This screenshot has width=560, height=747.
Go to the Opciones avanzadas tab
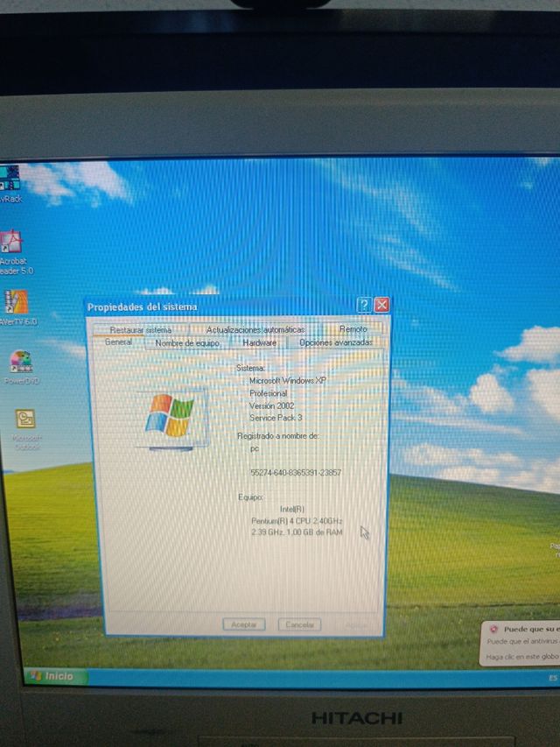click(x=336, y=342)
